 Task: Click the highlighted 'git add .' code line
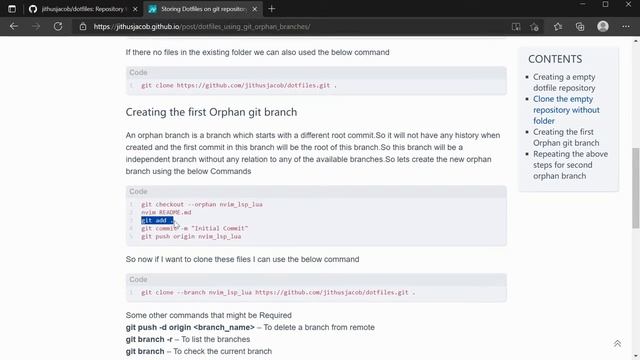[x=157, y=220]
